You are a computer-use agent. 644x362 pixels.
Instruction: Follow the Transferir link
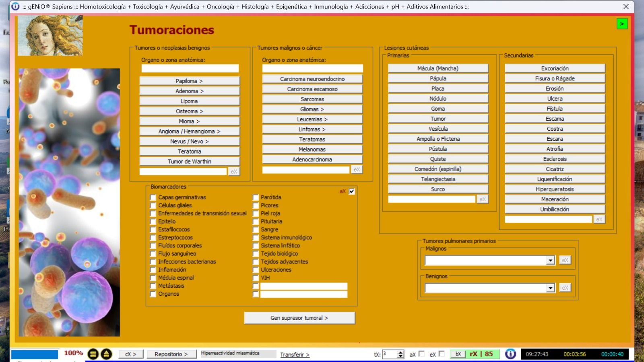tap(295, 354)
